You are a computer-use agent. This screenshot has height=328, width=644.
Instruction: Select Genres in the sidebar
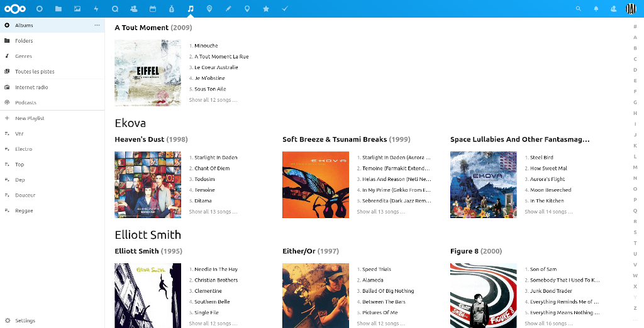pos(52,57)
